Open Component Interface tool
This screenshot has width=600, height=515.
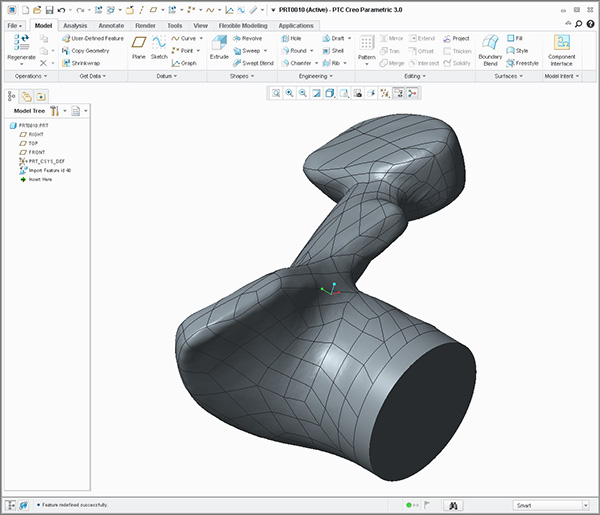(561, 50)
